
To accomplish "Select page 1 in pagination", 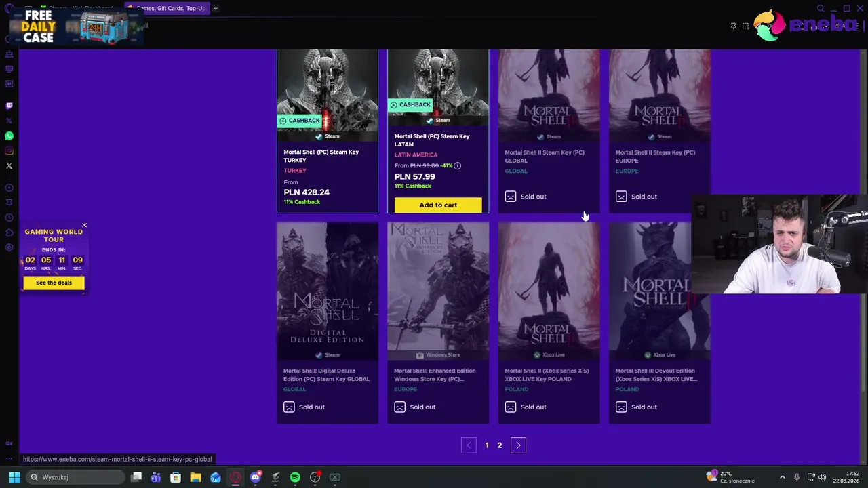I will (x=487, y=445).
